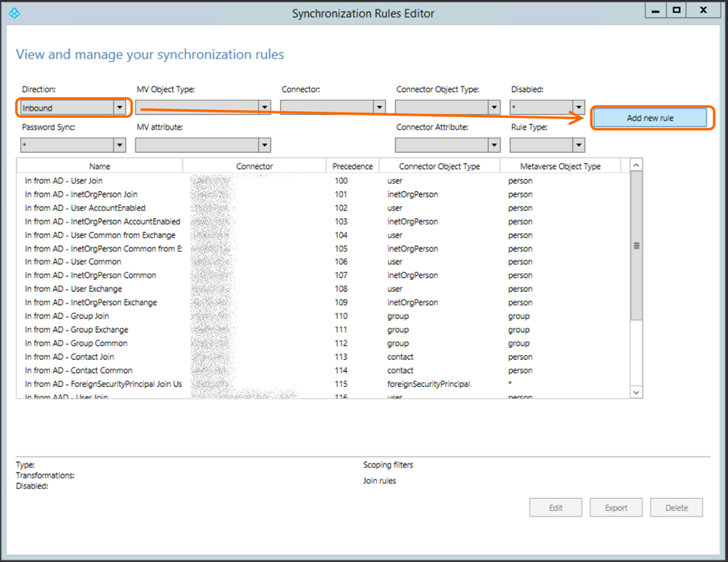Click the scroll down arrow of rules list
Viewport: 728px width, 562px height.
click(636, 392)
